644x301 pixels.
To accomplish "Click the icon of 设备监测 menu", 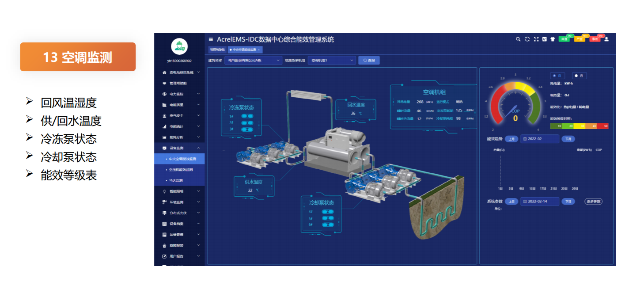I will [164, 148].
